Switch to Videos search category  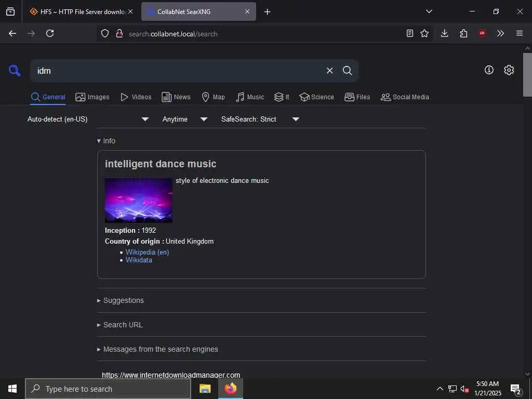136,97
